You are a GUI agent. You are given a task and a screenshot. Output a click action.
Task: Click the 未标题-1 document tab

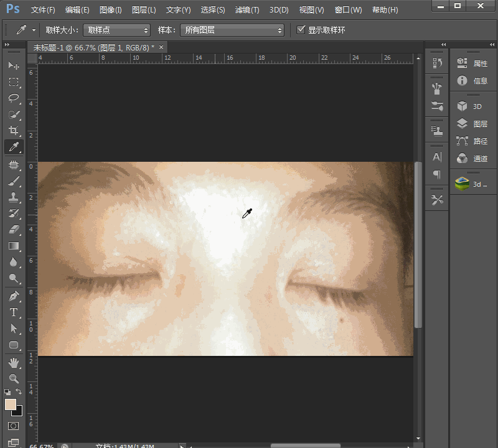pos(87,47)
